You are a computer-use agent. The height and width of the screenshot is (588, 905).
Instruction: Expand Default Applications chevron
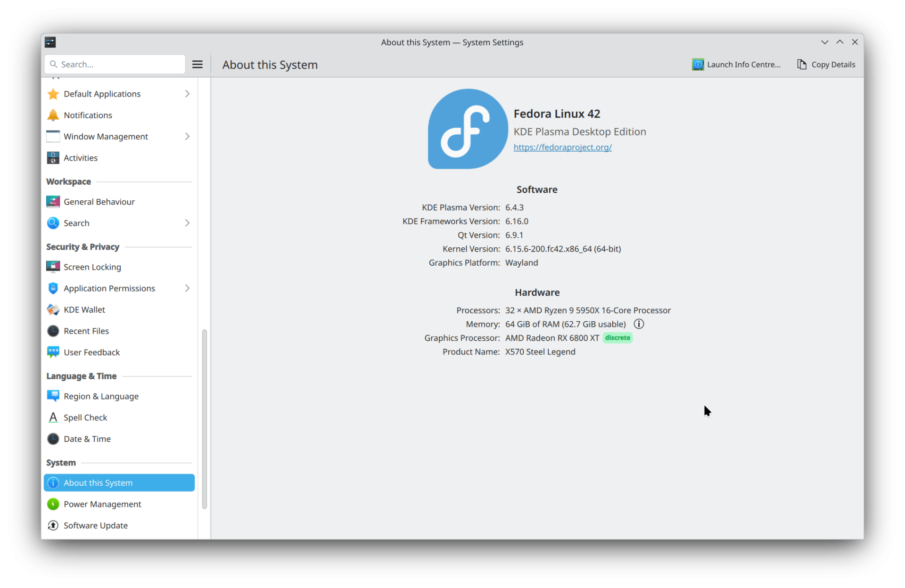[187, 94]
